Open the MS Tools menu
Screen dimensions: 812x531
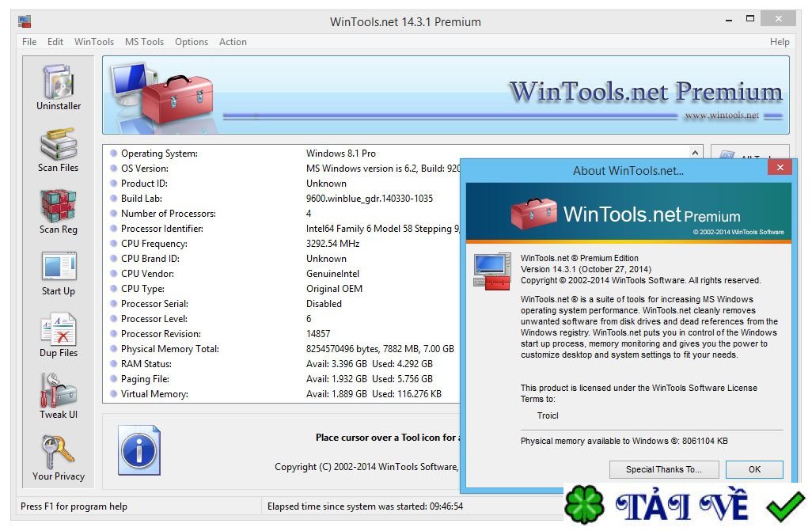tap(144, 42)
